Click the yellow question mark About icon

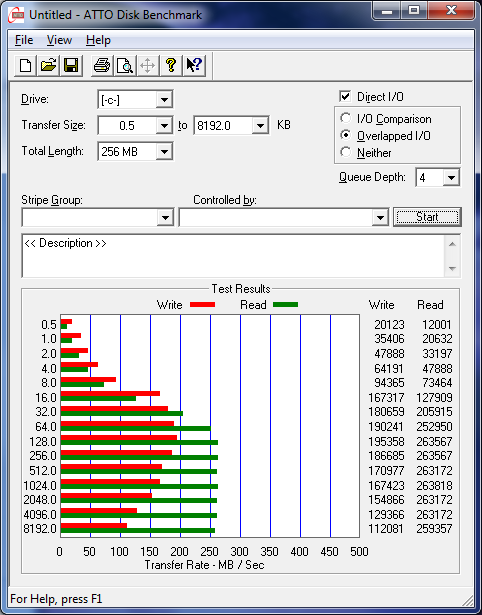tap(171, 66)
